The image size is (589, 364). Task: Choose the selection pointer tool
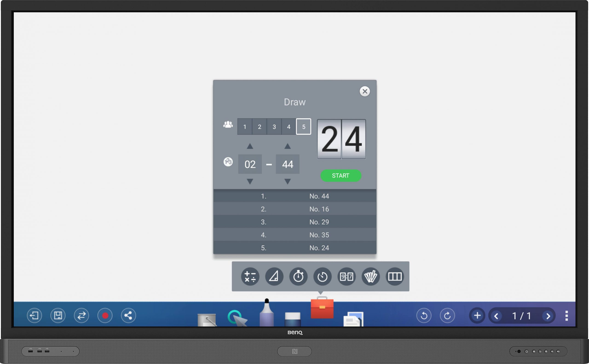[x=237, y=318]
